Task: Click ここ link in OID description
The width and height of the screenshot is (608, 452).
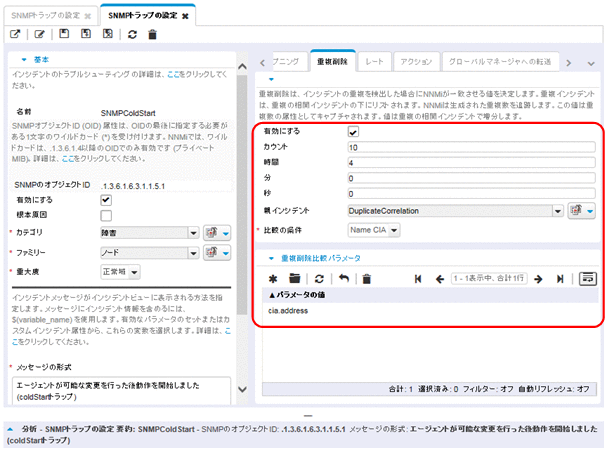Action: (68, 159)
